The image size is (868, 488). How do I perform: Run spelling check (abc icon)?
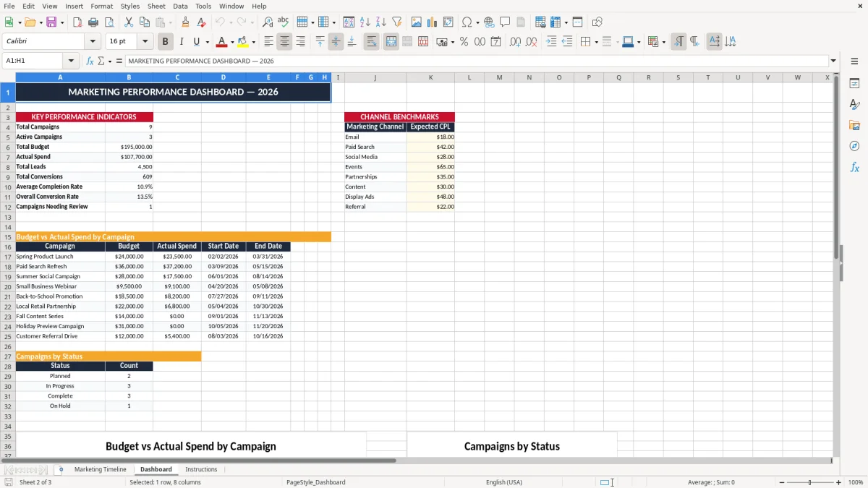point(284,22)
